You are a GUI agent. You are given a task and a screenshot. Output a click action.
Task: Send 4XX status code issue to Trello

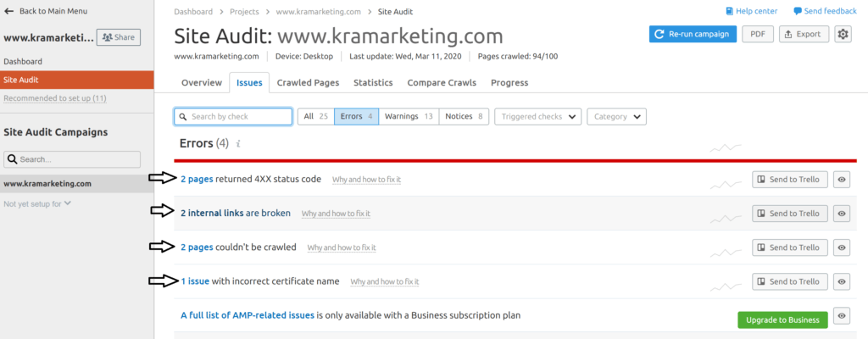click(x=790, y=180)
